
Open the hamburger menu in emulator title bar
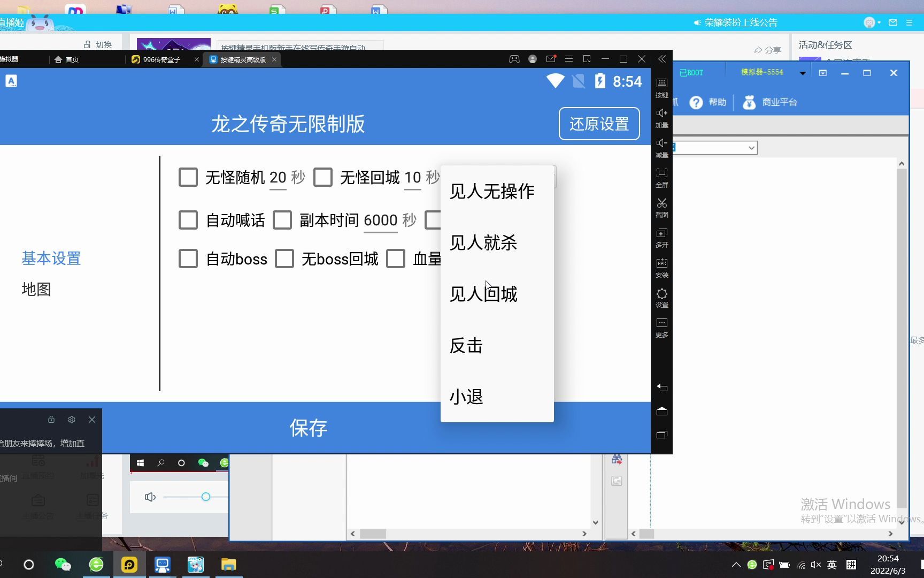569,59
